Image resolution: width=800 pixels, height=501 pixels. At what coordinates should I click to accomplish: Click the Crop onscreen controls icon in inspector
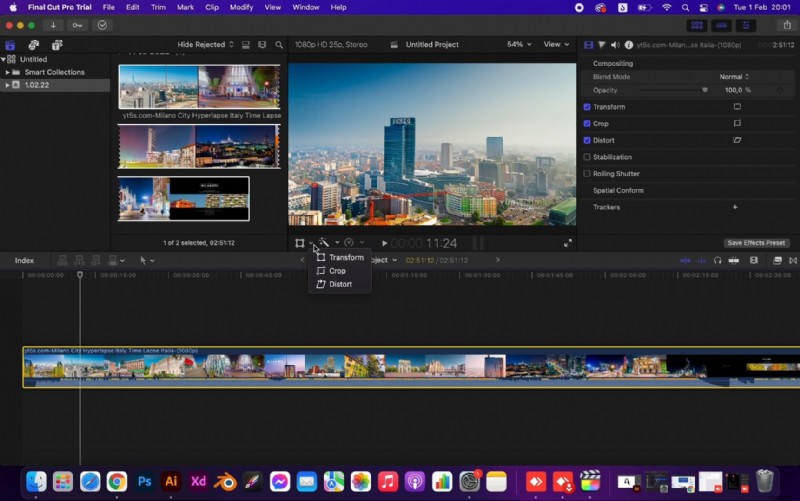737,123
